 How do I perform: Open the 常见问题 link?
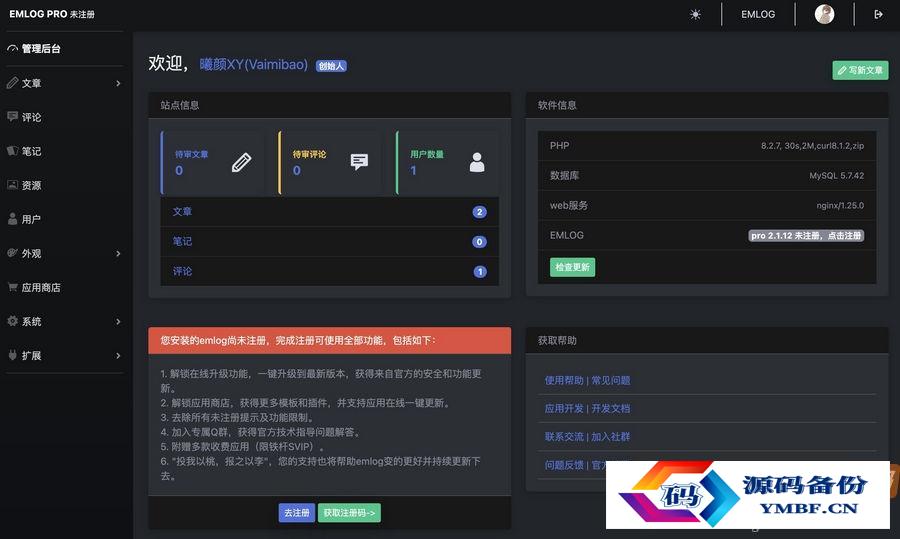[x=611, y=380]
